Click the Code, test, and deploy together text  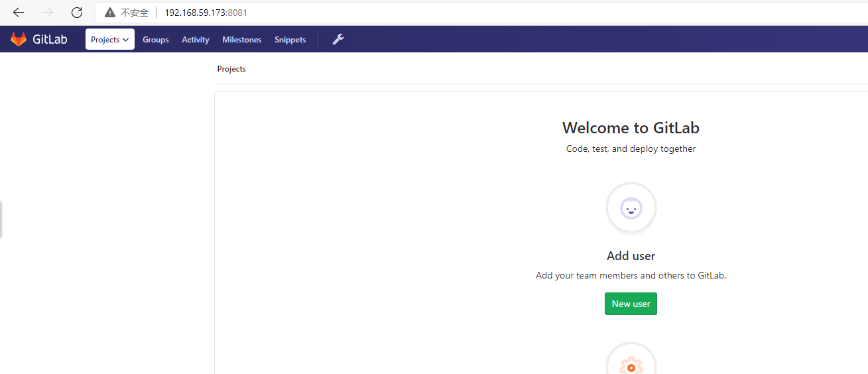[631, 149]
